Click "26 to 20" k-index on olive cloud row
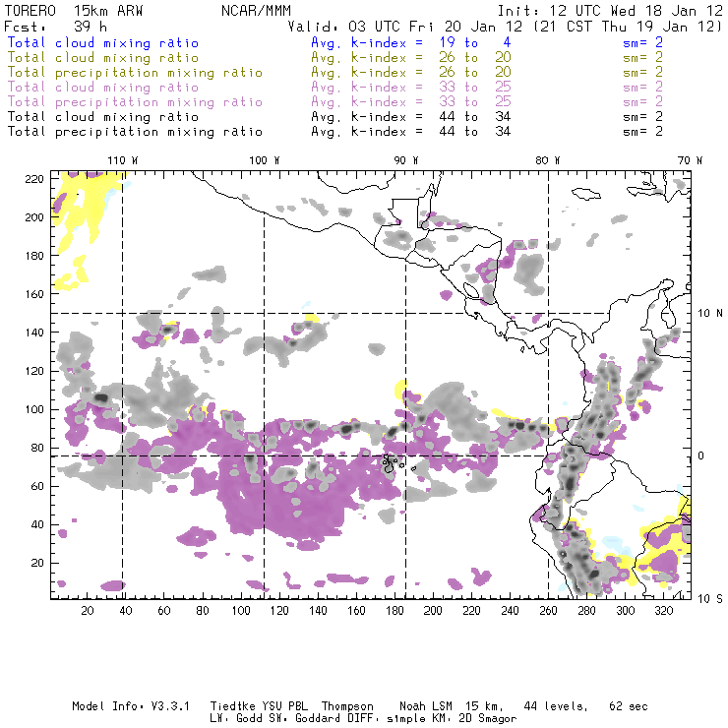 click(475, 58)
